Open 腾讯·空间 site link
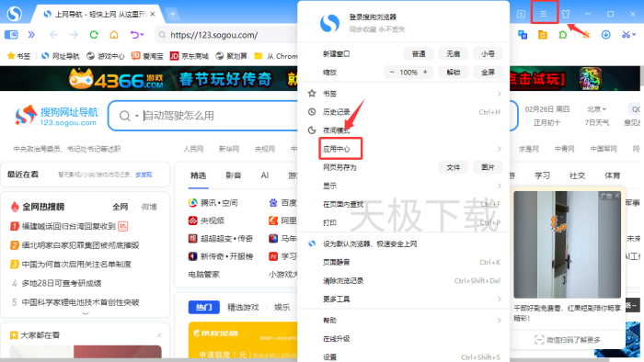Image resolution: width=644 pixels, height=362 pixels. click(x=213, y=202)
